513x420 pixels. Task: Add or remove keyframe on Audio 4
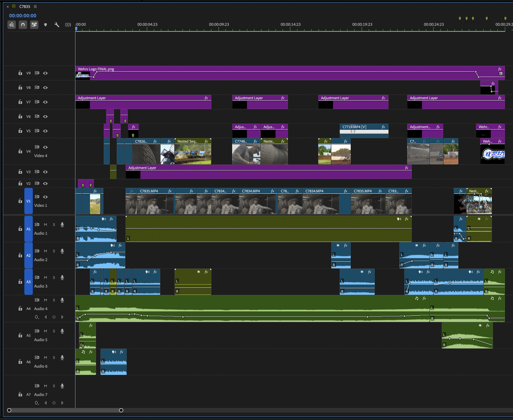tap(54, 317)
